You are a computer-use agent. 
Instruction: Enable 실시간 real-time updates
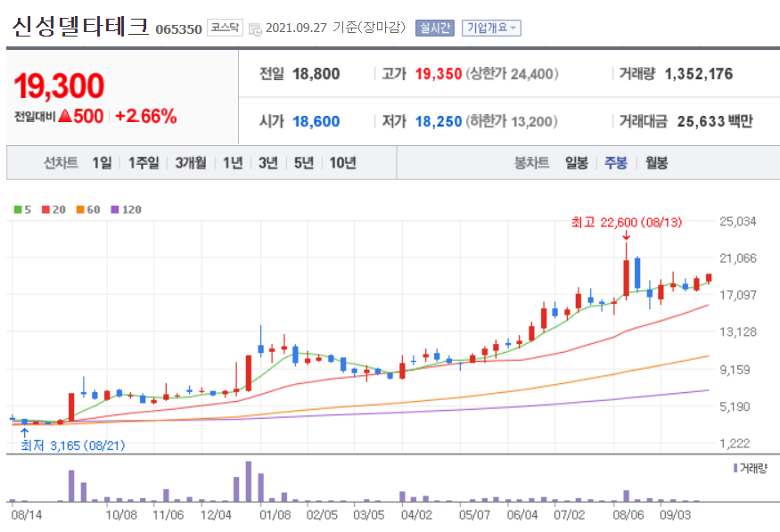434,25
